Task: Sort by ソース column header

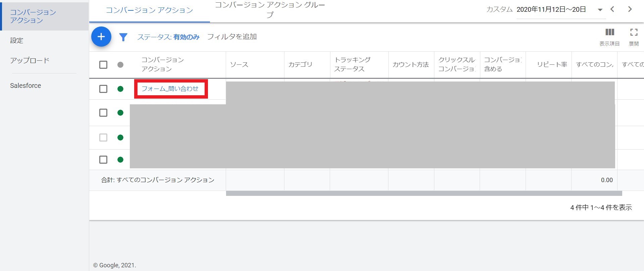Action: (239, 65)
